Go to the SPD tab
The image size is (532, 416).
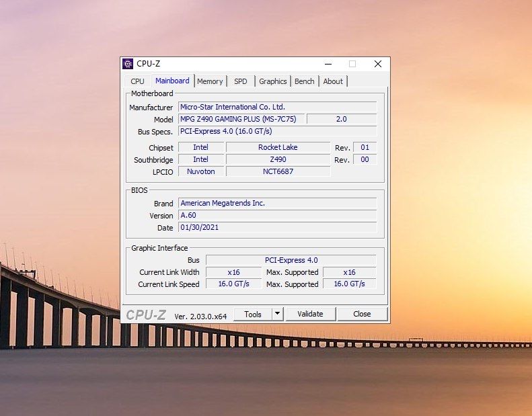point(241,81)
